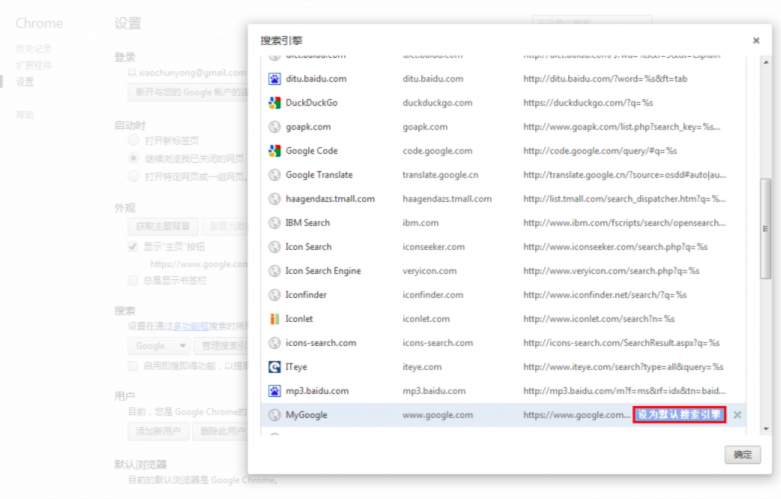Screen dimensions: 781x499
Task: Click the DuckDuckGo row favicon
Action: pyautogui.click(x=274, y=103)
